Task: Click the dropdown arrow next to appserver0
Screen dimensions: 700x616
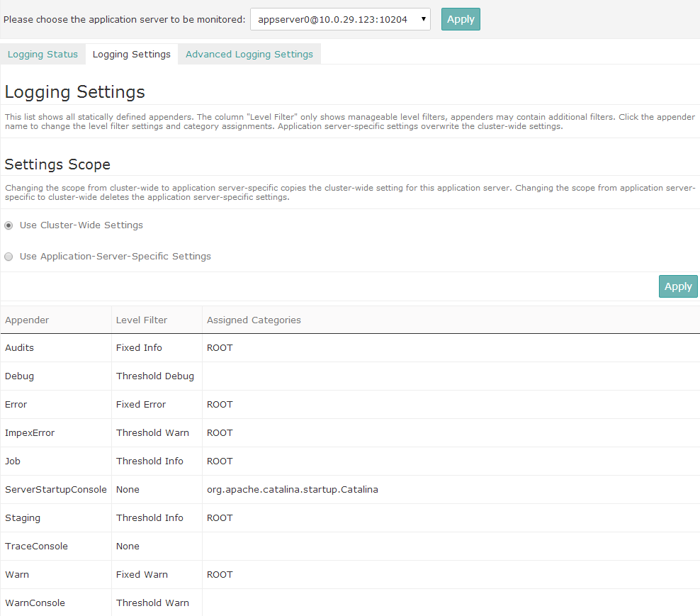Action: click(x=424, y=19)
